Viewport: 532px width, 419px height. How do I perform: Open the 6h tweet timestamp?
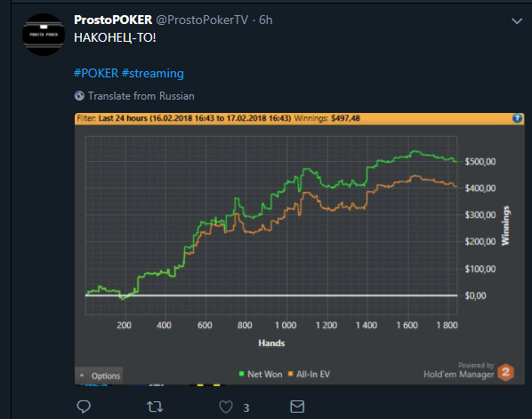click(x=266, y=20)
